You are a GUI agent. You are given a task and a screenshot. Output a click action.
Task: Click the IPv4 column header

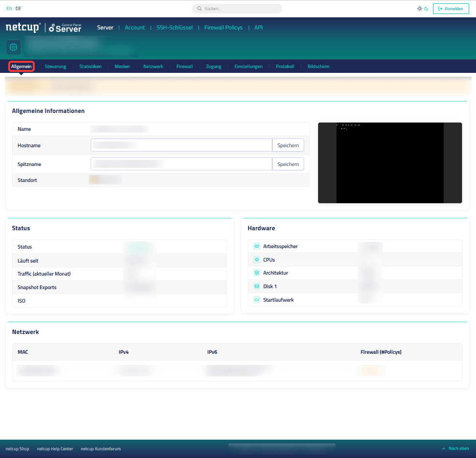point(124,352)
